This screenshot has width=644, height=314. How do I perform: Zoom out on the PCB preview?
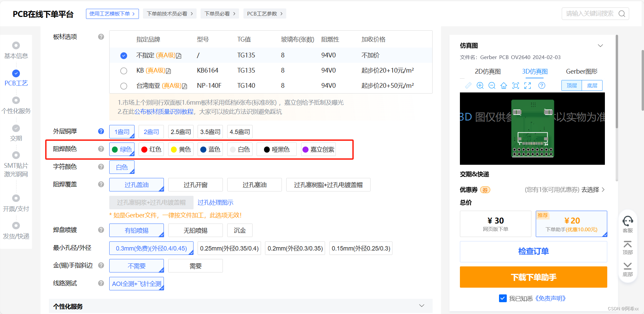pos(492,85)
